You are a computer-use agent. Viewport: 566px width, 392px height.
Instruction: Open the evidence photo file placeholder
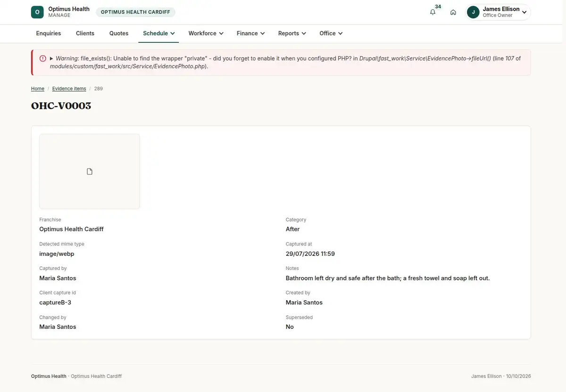click(x=90, y=171)
